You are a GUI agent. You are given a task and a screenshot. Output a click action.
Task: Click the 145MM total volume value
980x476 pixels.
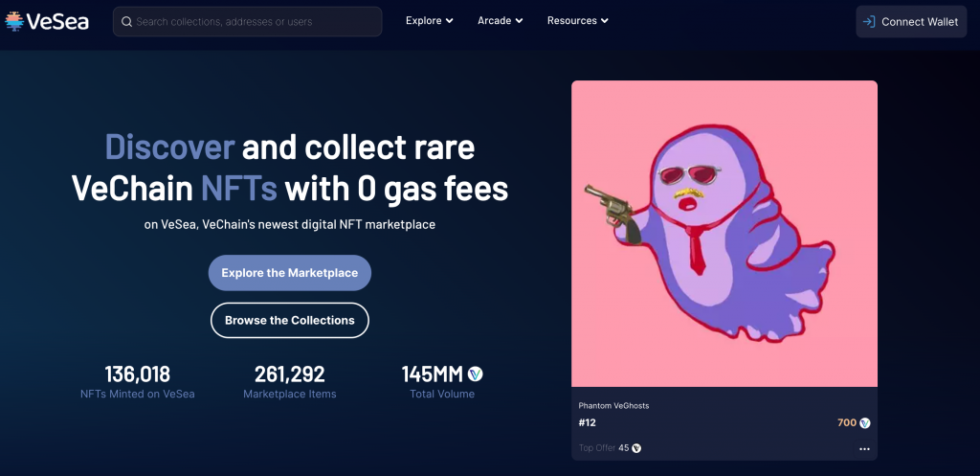[x=432, y=374]
